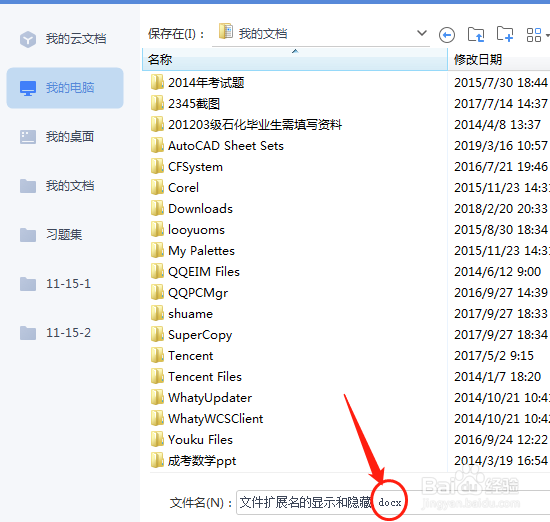
Task: Click the 文件名 input field
Action: point(393,503)
